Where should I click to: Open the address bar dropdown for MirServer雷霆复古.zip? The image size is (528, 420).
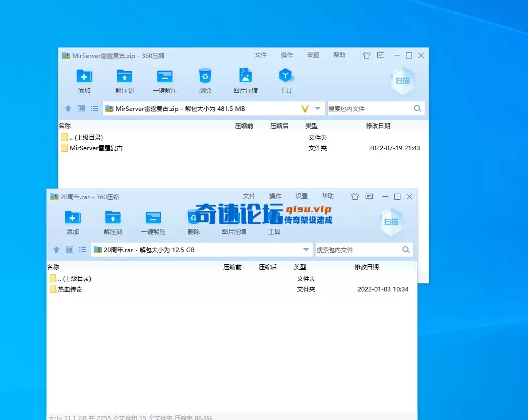click(318, 108)
